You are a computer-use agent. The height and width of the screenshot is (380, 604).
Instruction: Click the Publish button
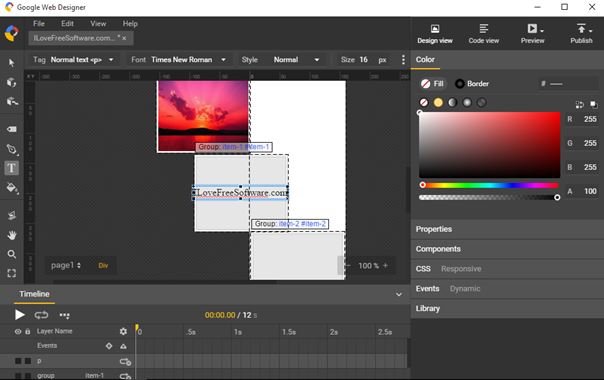point(581,34)
